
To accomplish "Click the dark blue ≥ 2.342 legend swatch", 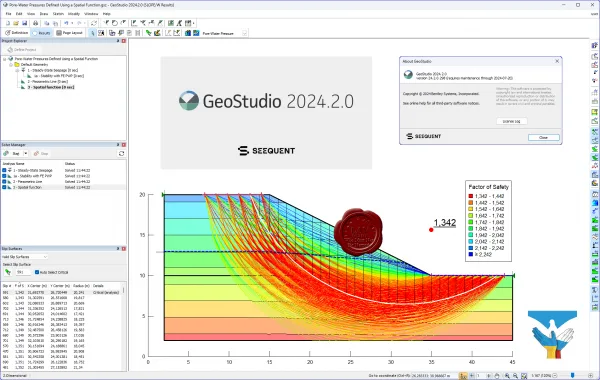I will pos(471,254).
